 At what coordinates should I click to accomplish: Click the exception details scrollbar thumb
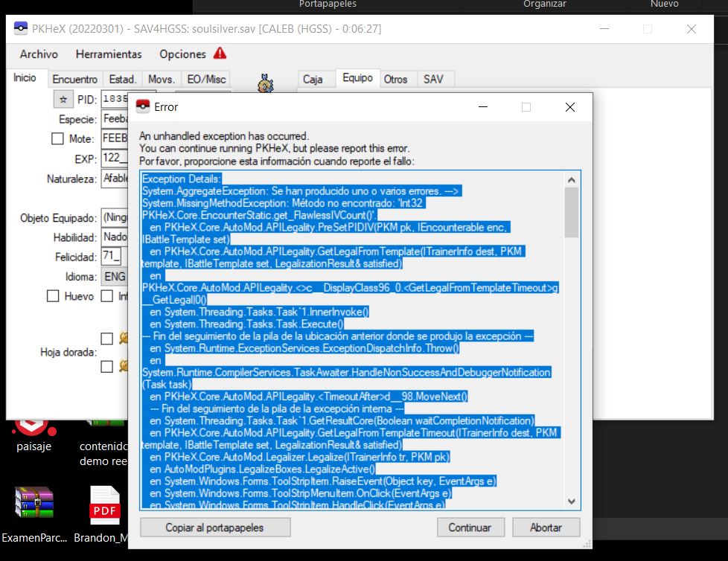click(x=572, y=211)
